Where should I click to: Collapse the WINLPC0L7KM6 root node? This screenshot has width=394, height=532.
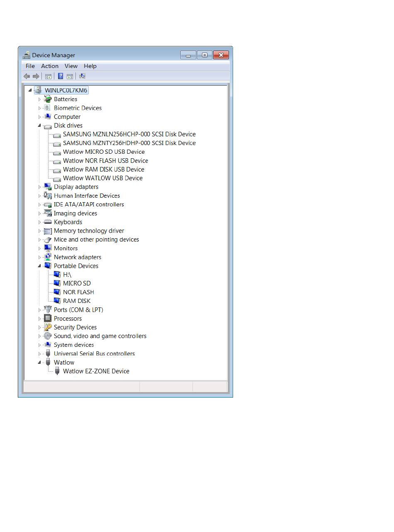click(31, 90)
